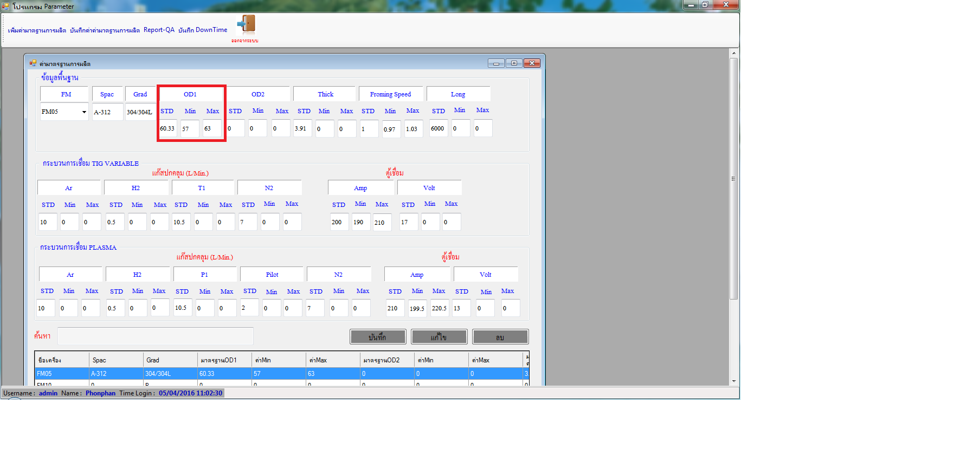Click Plasma Volt STD field 13

pyautogui.click(x=461, y=308)
